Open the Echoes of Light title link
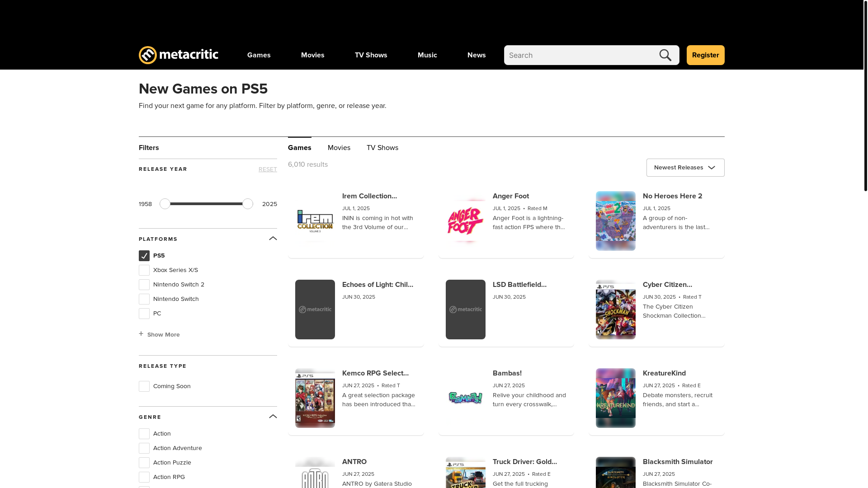The height and width of the screenshot is (488, 868). (x=377, y=285)
